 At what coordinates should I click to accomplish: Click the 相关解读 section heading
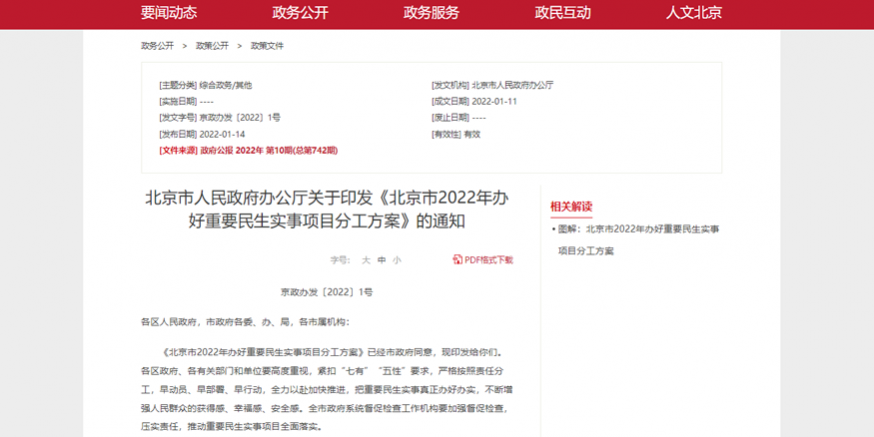tap(571, 207)
